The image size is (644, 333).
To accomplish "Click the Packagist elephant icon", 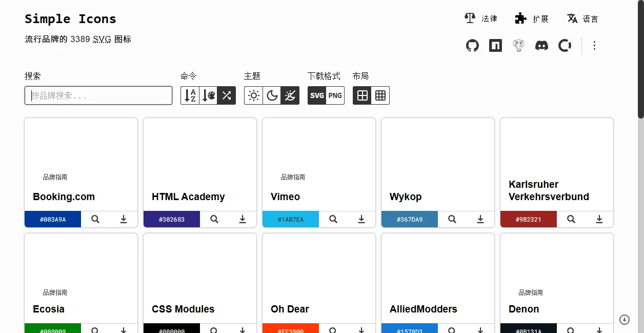I will [518, 46].
